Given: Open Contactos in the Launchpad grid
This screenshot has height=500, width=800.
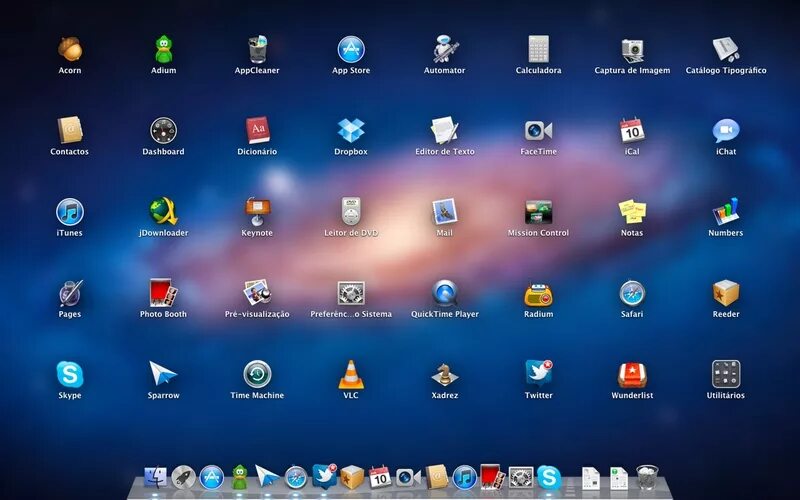Looking at the screenshot, I should point(69,131).
